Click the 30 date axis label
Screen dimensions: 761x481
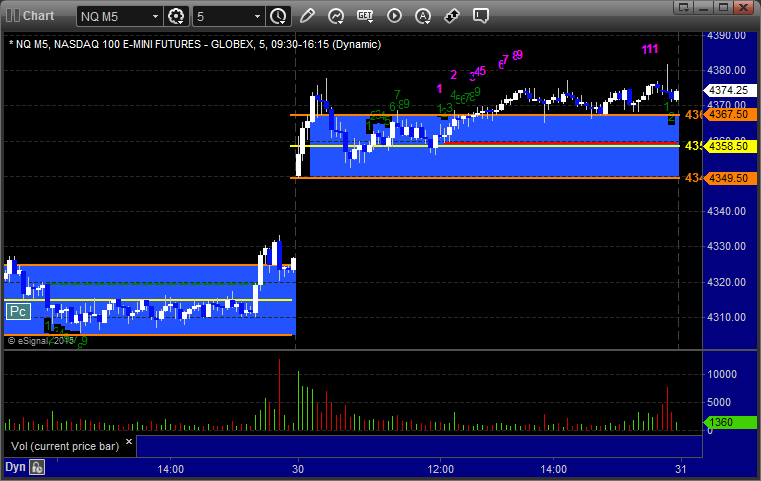(298, 469)
